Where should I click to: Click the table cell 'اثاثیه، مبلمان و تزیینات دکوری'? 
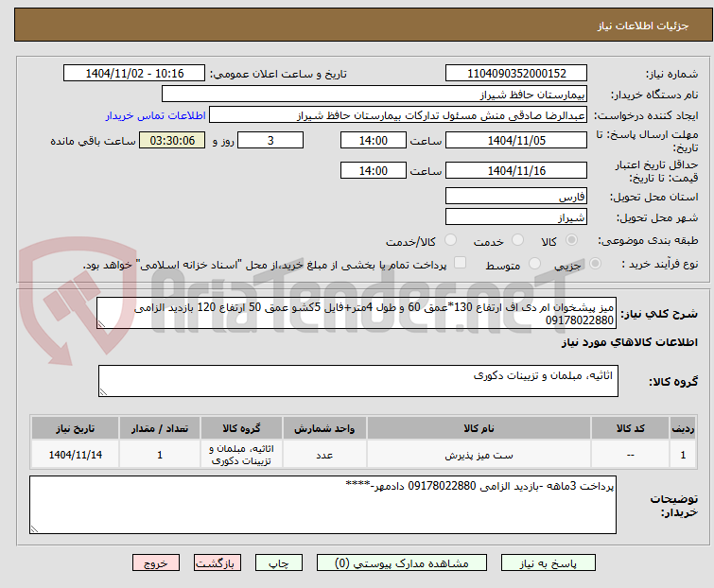point(241,455)
